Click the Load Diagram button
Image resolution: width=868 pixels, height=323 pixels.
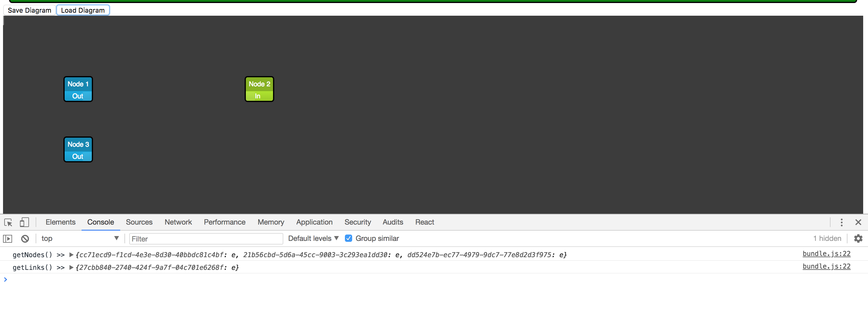[83, 10]
